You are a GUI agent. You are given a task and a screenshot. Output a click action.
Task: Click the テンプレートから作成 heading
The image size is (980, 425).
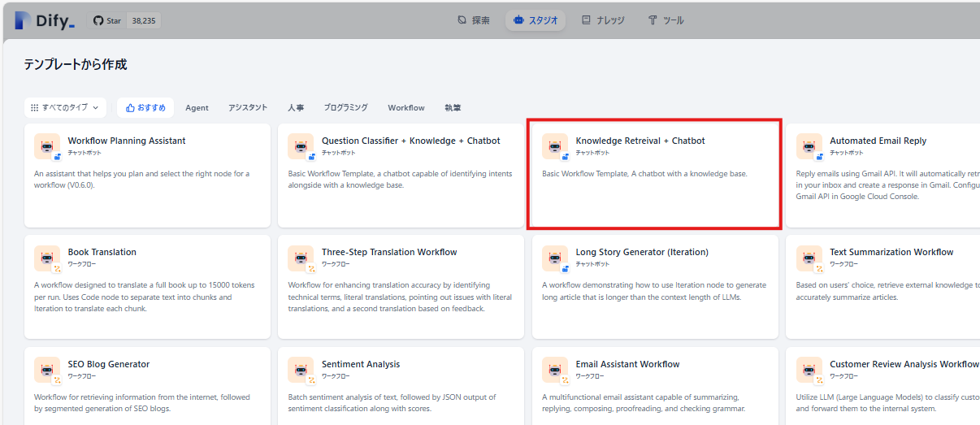pyautogui.click(x=76, y=64)
